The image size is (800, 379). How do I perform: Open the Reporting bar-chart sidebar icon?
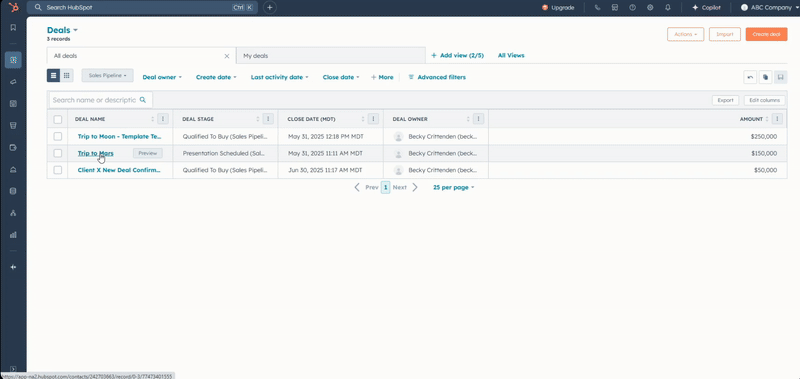13,235
